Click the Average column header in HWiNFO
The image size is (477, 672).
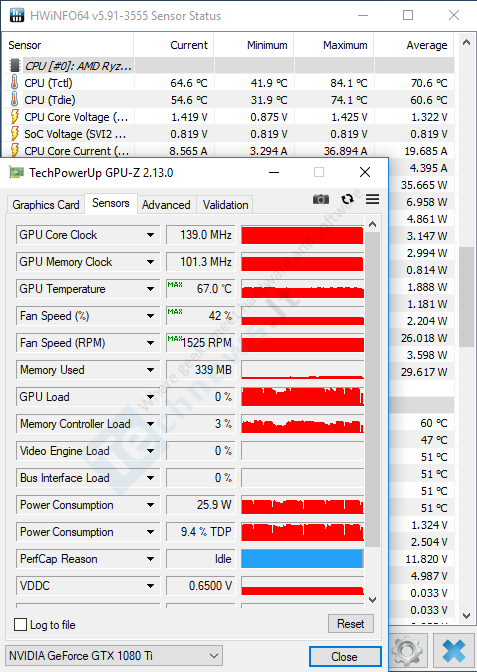tap(414, 45)
